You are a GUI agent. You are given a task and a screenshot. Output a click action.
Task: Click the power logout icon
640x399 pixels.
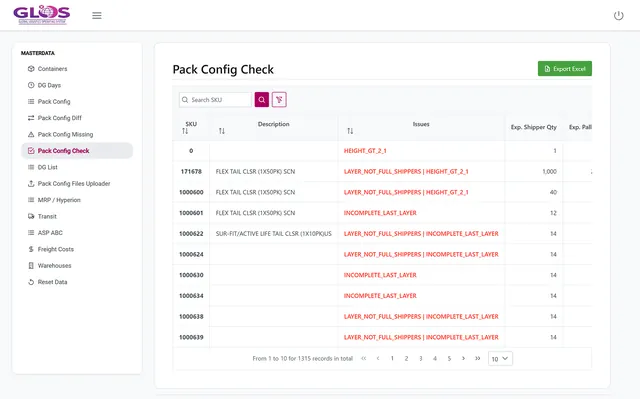pos(618,16)
